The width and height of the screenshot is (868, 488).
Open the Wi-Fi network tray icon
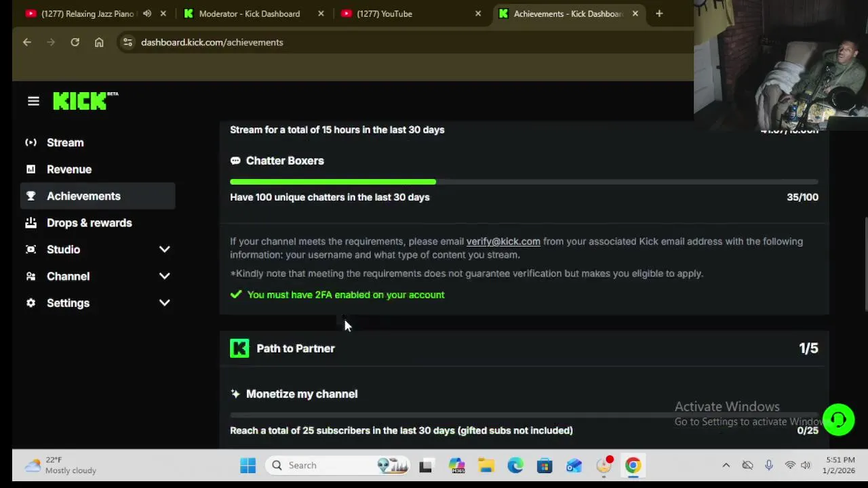click(x=790, y=466)
